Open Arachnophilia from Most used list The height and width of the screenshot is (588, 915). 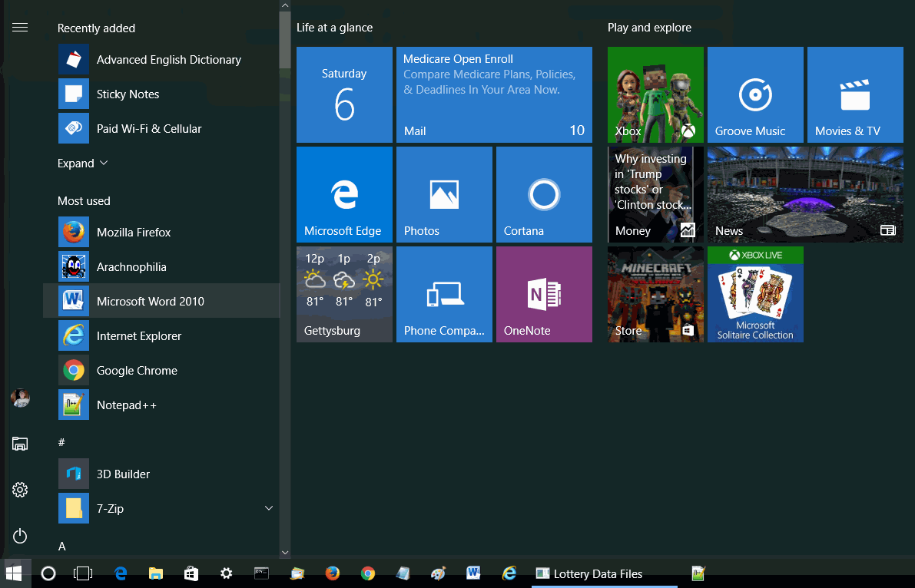pos(161,266)
